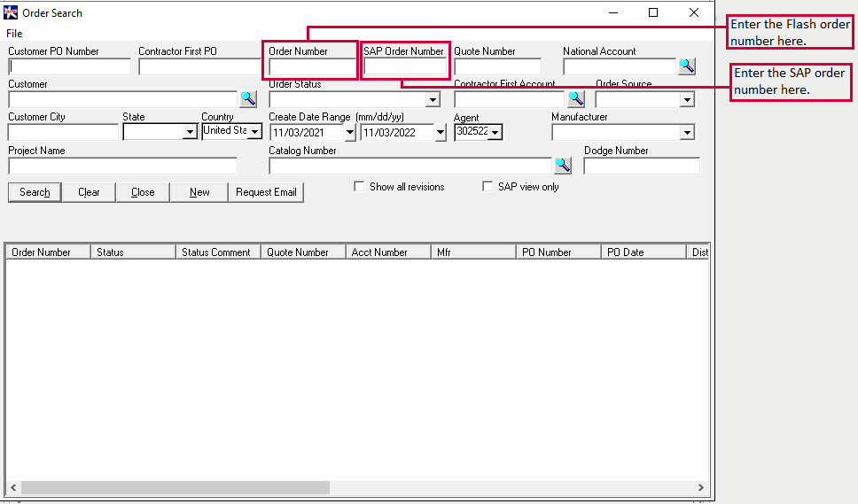This screenshot has height=504, width=858.
Task: Expand the Order Status dropdown
Action: [x=433, y=100]
